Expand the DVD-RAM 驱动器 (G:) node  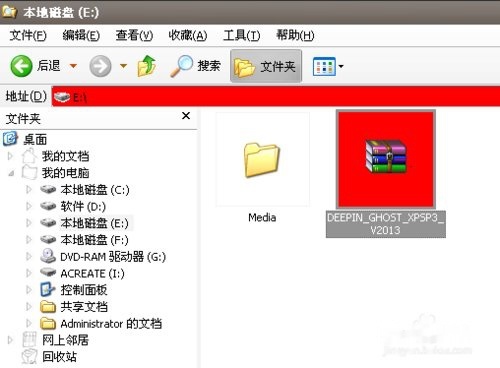pyautogui.click(x=29, y=256)
